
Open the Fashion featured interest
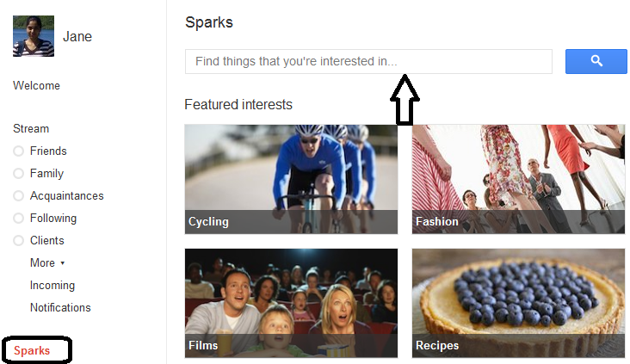point(518,179)
